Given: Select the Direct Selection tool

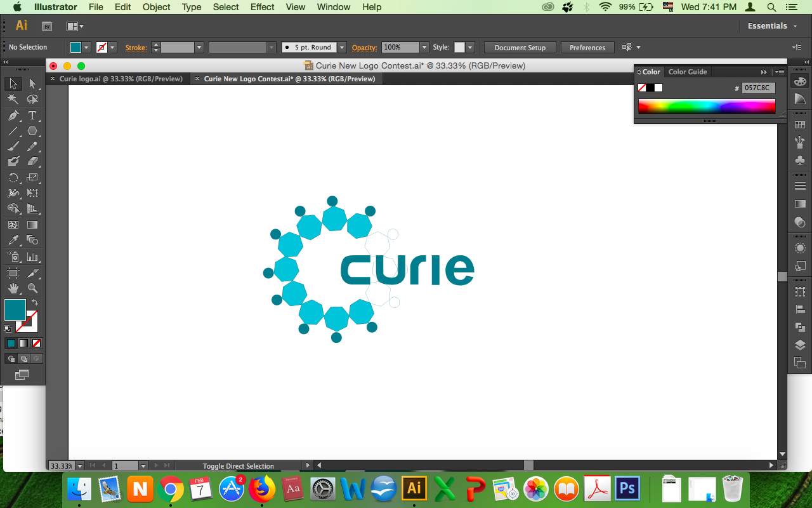Looking at the screenshot, I should (x=32, y=84).
